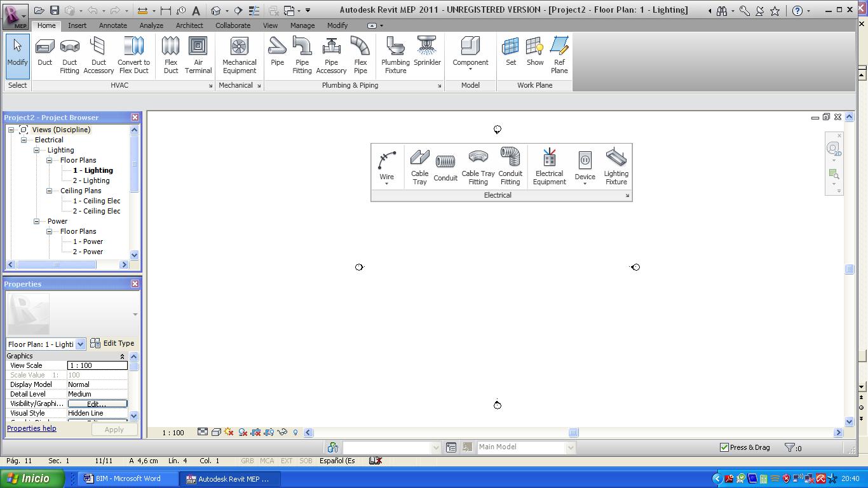Viewport: 868px width, 488px height.
Task: Click the horizontal scrollbar thumb in canvas
Action: 573,433
